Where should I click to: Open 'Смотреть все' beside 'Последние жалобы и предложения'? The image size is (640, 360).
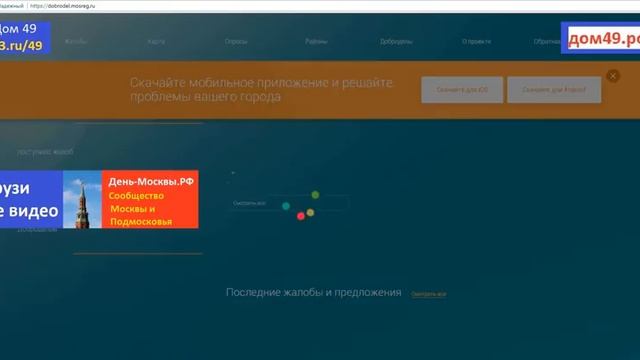tap(429, 294)
